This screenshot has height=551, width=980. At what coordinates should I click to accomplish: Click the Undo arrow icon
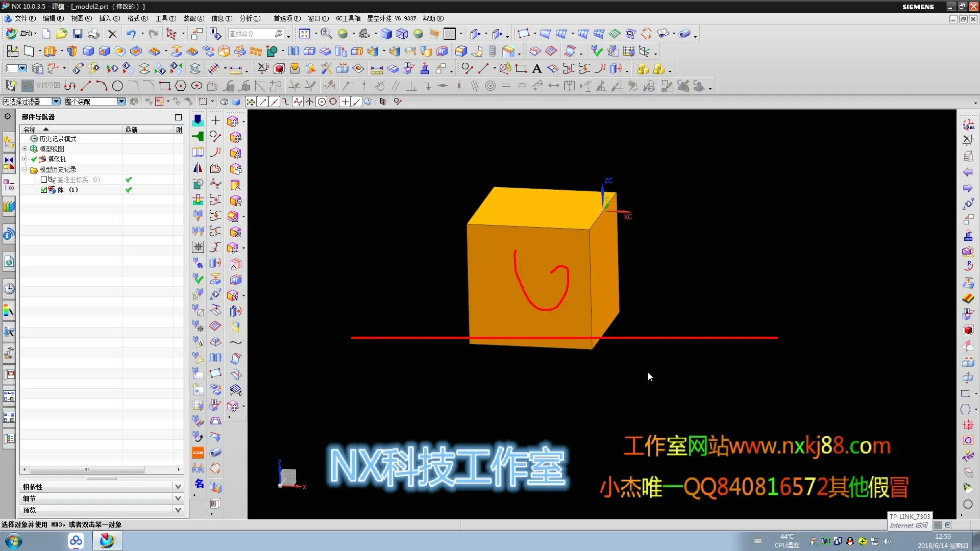coord(131,34)
